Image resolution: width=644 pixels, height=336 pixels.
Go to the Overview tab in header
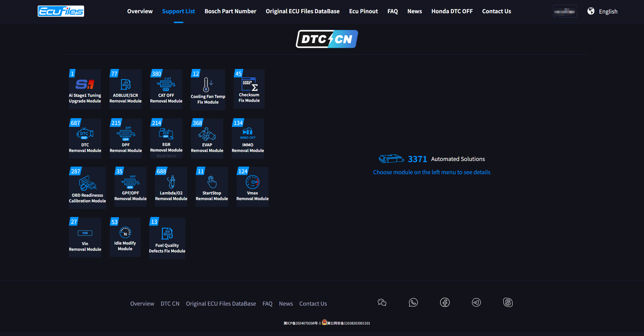pos(140,11)
